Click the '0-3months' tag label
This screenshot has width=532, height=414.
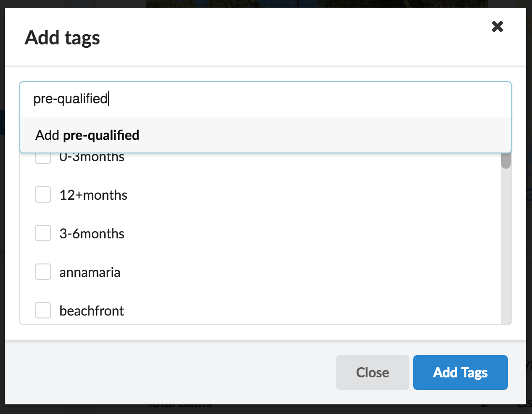92,158
